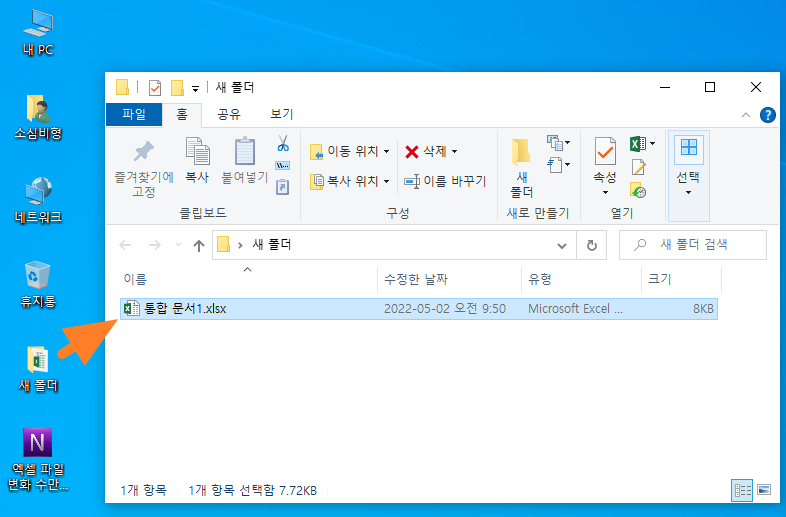Screen dimensions: 786x517
Task: Open the quick access toolbar customize arrow
Action: point(195,89)
